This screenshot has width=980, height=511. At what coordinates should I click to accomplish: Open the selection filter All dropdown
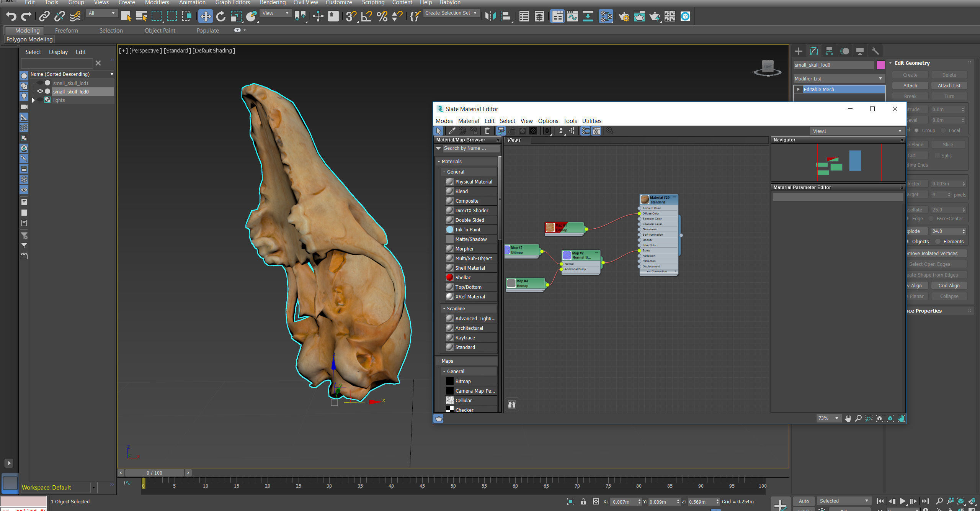pyautogui.click(x=101, y=13)
